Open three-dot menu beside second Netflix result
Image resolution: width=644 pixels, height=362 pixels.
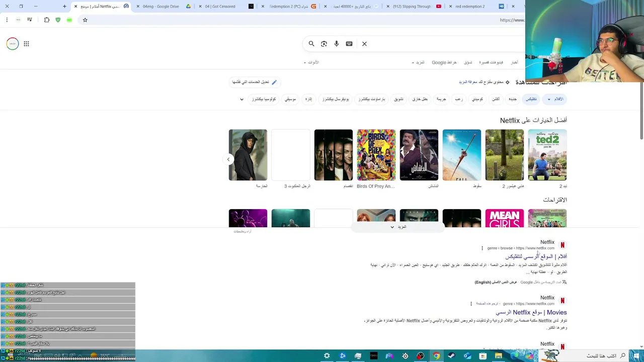[471, 304]
